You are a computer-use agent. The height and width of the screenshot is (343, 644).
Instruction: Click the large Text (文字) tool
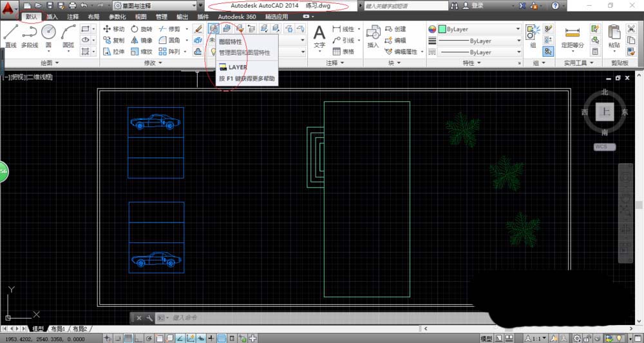click(319, 36)
